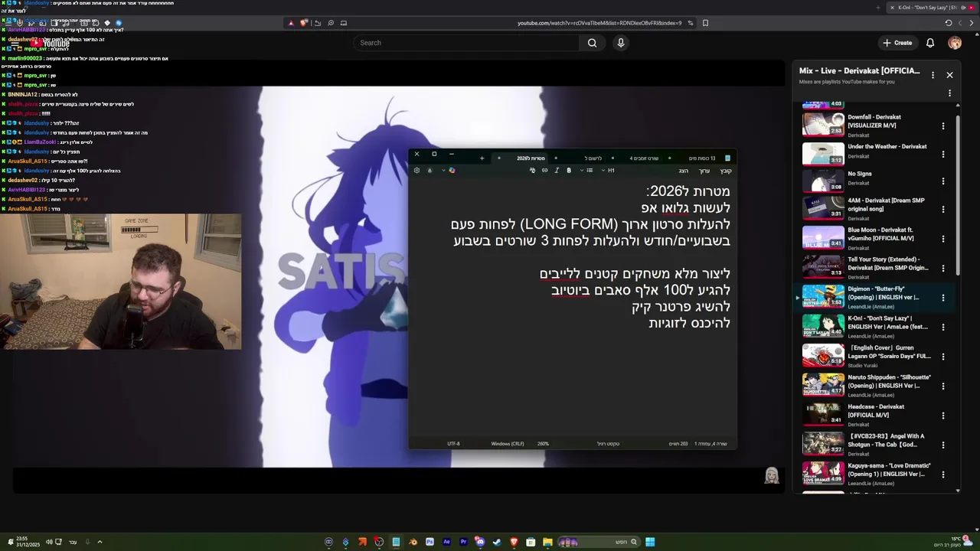
Task: Click 'Windows (CRLF)' in Notepad status bar
Action: click(x=508, y=444)
